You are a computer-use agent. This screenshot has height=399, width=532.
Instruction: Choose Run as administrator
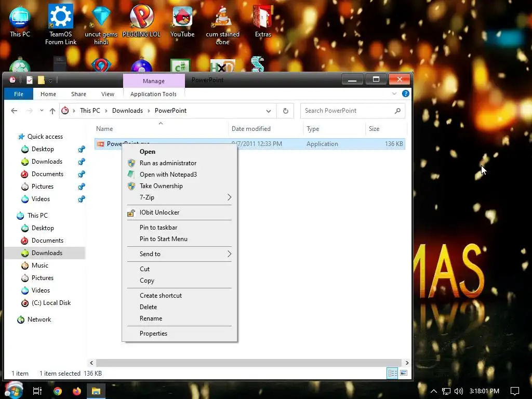point(179,163)
